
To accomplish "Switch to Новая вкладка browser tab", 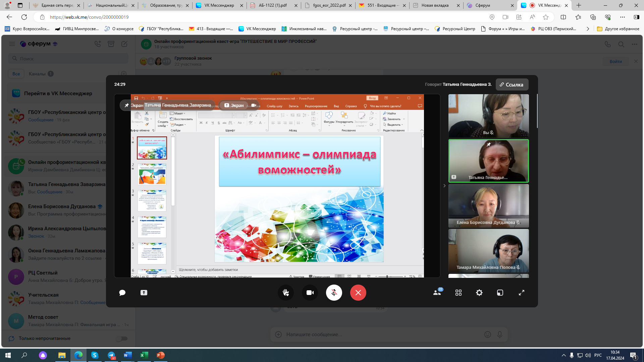I will click(436, 5).
